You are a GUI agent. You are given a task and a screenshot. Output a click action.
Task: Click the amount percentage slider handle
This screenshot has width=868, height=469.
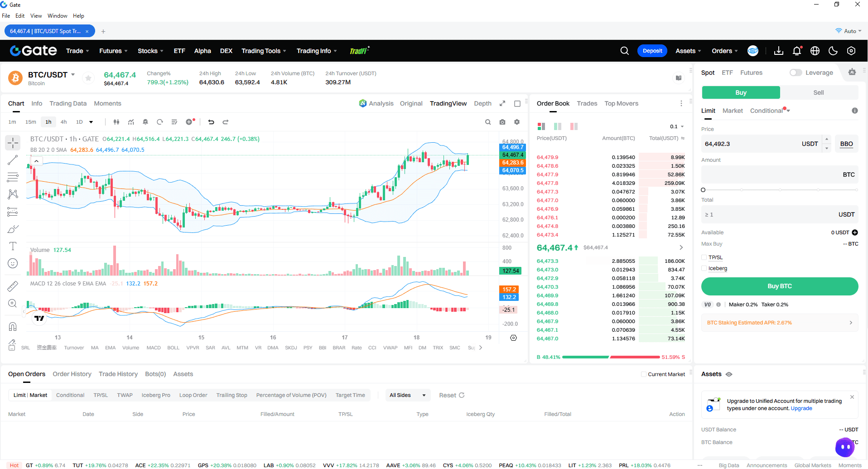(703, 190)
